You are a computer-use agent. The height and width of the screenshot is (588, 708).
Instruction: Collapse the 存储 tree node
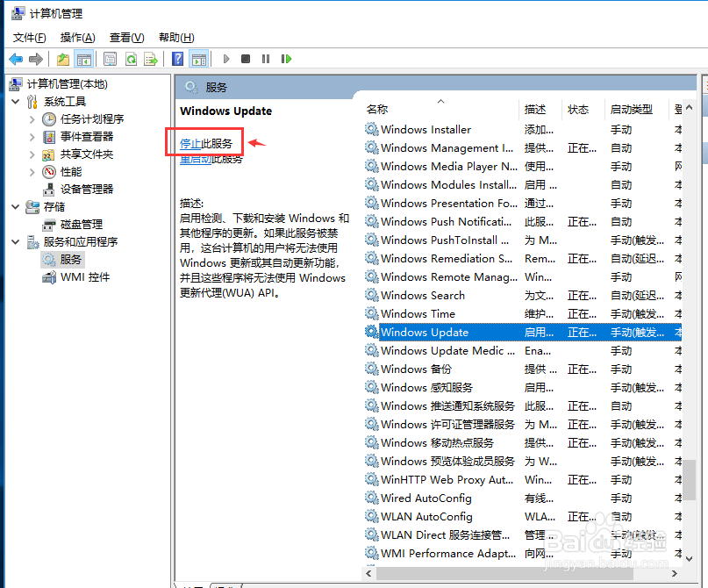tap(16, 207)
